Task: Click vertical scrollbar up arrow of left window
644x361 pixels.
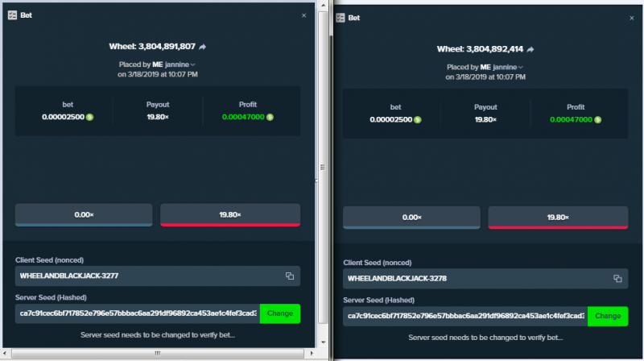Action: 324,6
